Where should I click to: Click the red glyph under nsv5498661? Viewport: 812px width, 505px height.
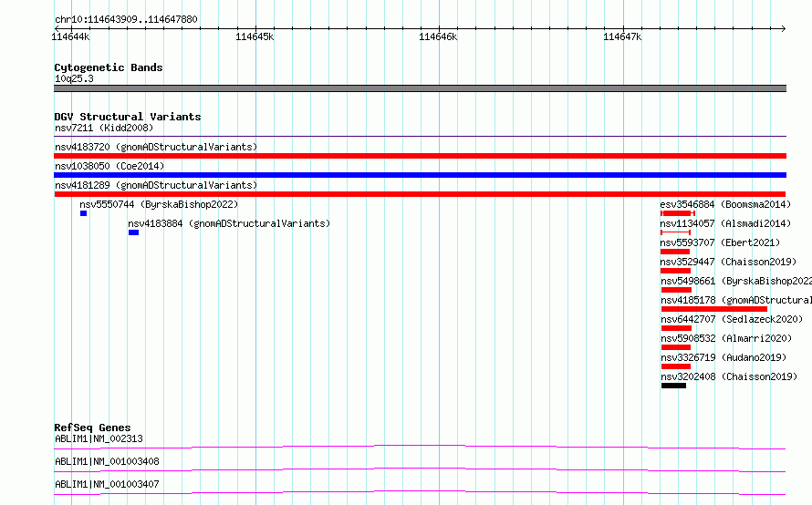676,290
